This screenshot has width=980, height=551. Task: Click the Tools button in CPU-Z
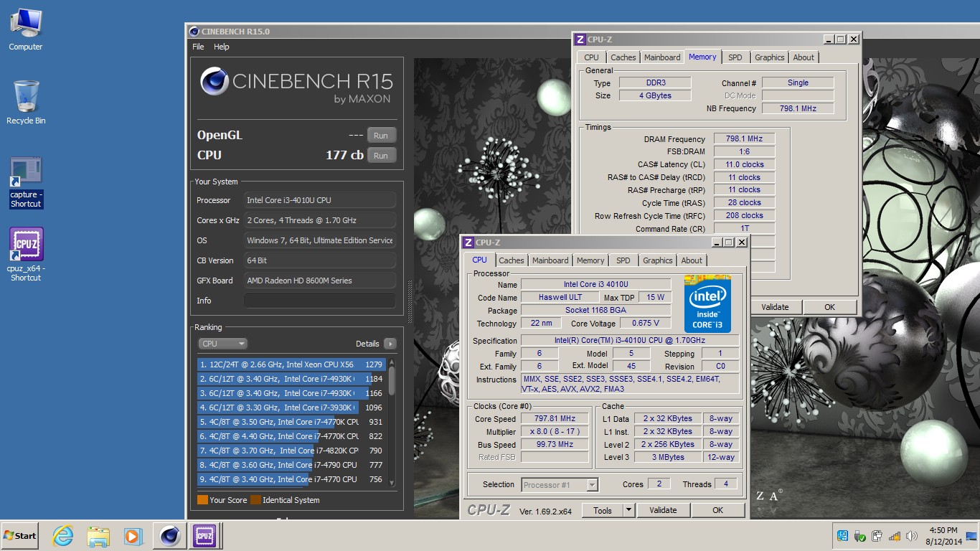(603, 510)
